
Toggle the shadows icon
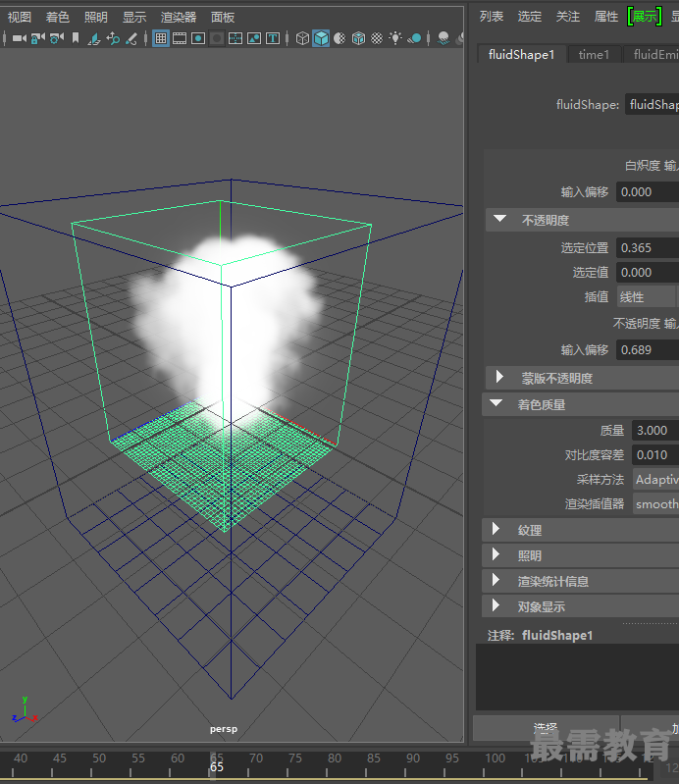[x=414, y=38]
